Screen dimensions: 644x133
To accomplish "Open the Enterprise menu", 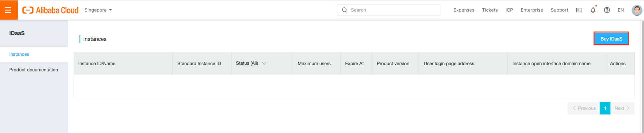I will [x=532, y=10].
